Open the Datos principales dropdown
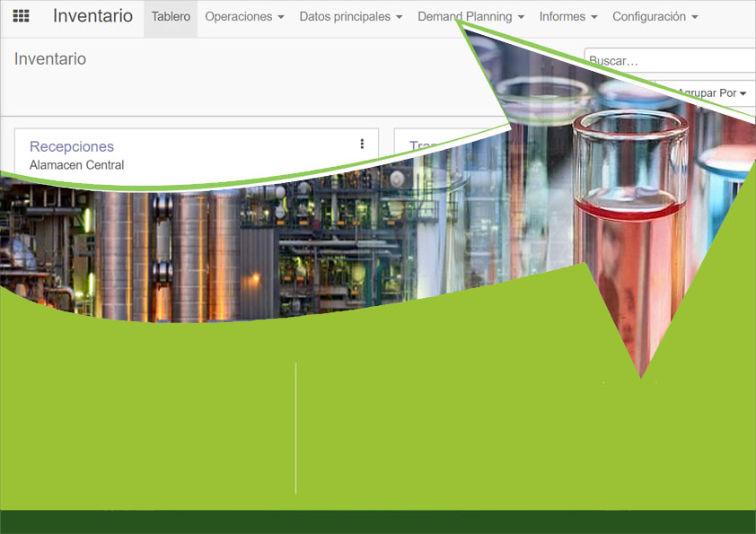Image resolution: width=756 pixels, height=534 pixels. pyautogui.click(x=350, y=16)
